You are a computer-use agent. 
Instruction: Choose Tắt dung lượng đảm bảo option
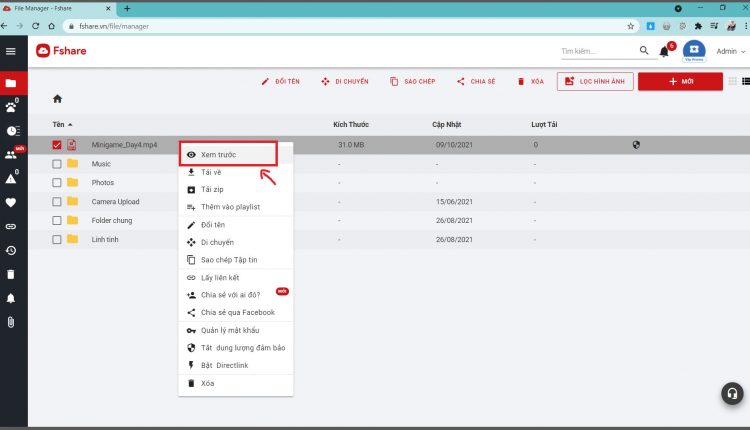coord(235,348)
